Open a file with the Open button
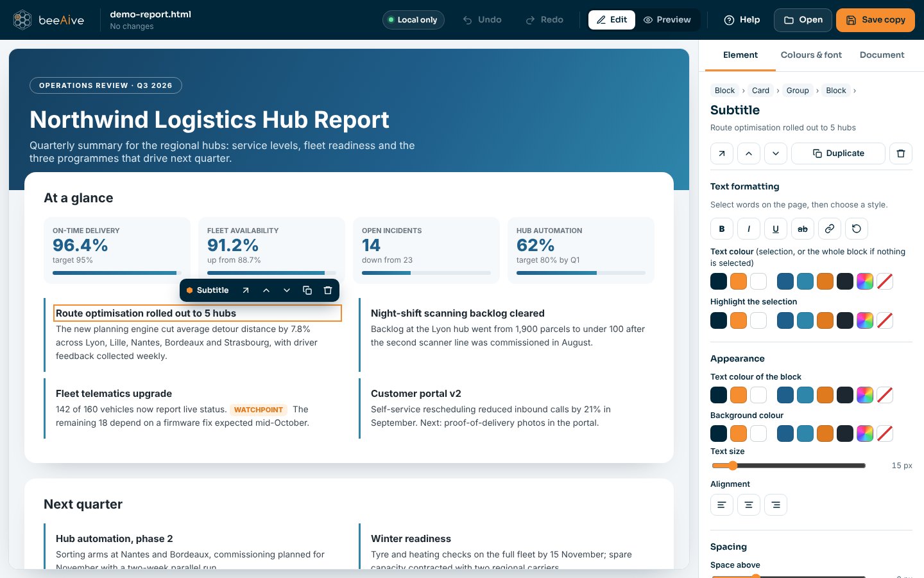 pos(803,20)
